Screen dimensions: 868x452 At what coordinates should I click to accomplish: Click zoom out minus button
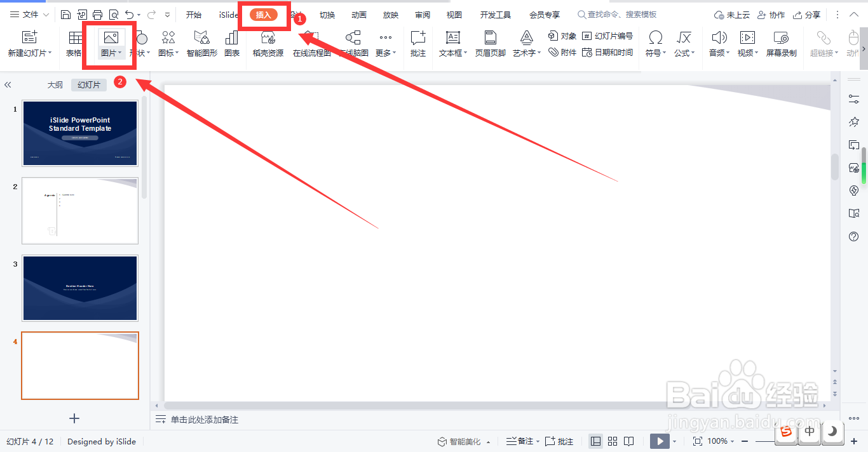coord(745,441)
